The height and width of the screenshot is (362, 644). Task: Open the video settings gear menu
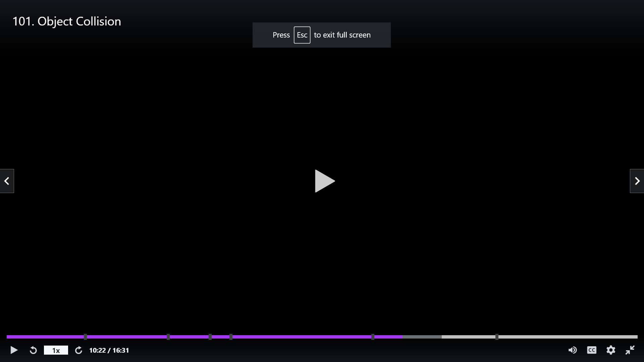tap(611, 350)
